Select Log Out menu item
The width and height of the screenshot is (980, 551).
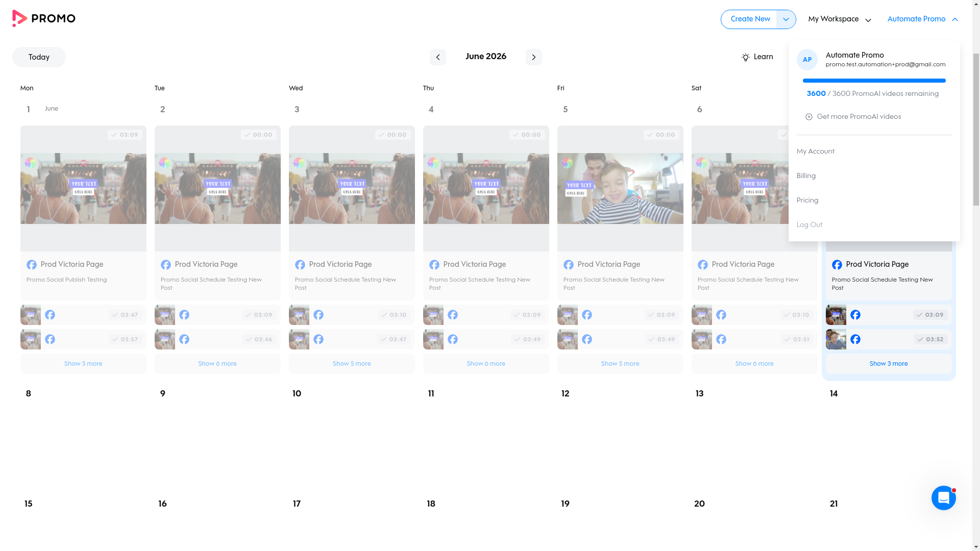click(x=810, y=225)
